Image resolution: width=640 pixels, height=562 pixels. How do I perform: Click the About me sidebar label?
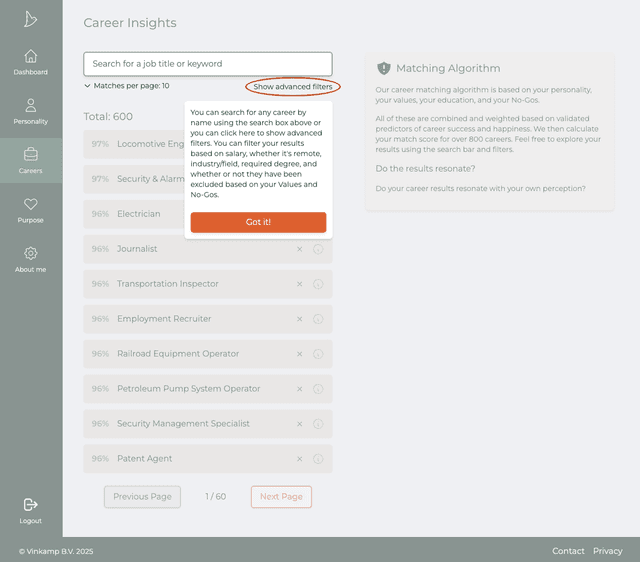[x=31, y=270]
